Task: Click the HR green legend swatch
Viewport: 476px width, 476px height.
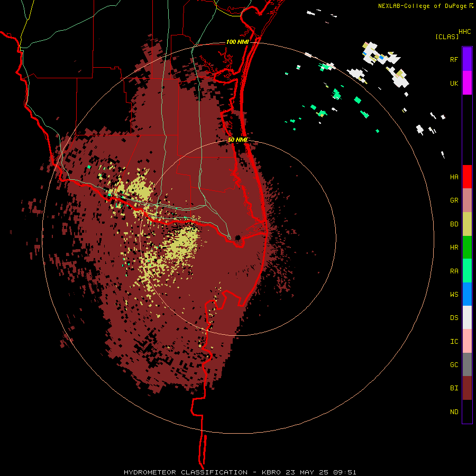Action: [x=467, y=248]
